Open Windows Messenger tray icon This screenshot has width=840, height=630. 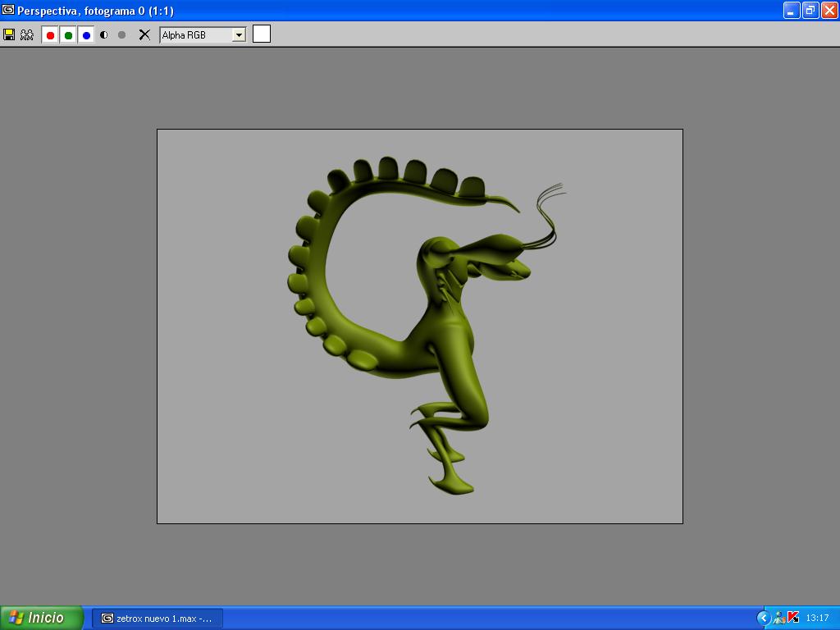tap(779, 619)
